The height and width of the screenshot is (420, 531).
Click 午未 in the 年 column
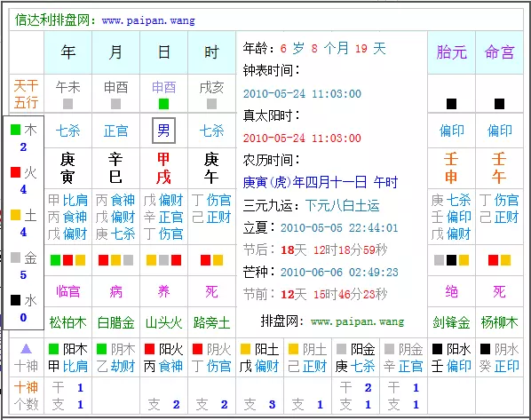[67, 87]
